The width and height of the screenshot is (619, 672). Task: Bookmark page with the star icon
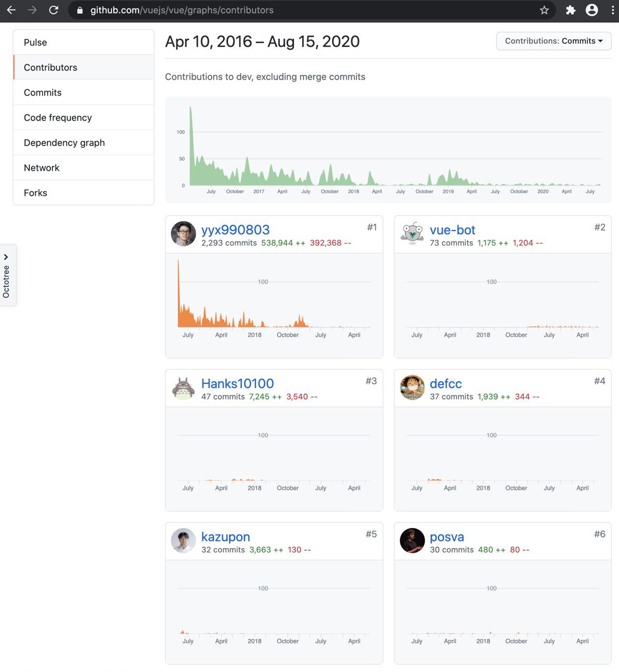pos(544,10)
